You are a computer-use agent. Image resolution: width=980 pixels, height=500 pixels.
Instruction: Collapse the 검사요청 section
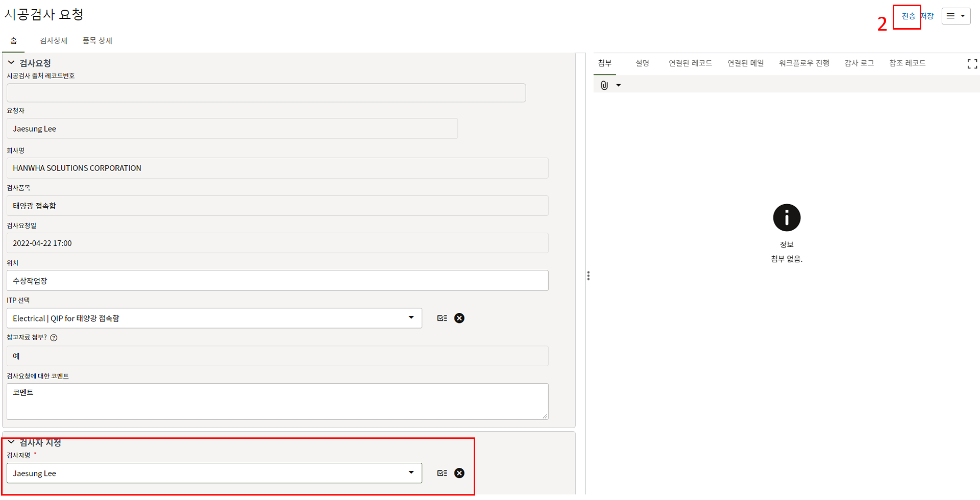point(11,63)
